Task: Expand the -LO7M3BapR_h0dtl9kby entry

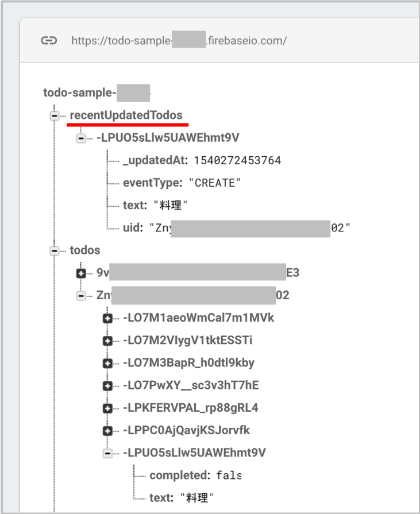Action: tap(107, 363)
